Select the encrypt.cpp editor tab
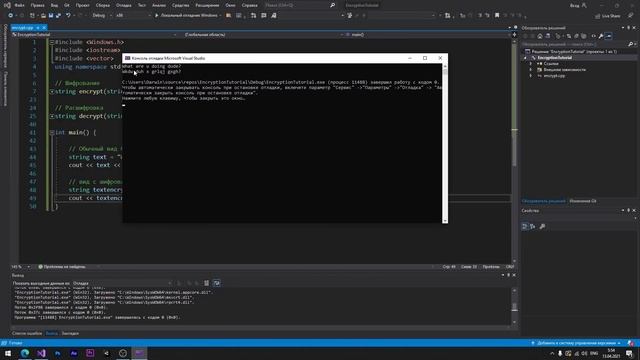Screen dimensions: 640x360 tap(22, 28)
